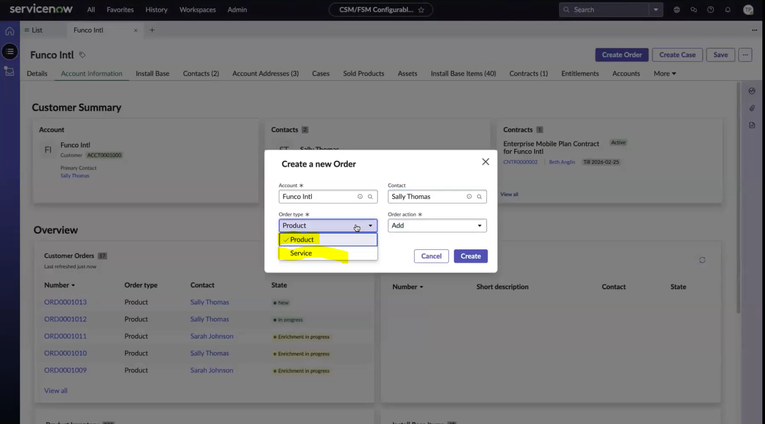Close the Create a new Order dialog
Viewport: 765px width, 424px height.
pos(485,162)
